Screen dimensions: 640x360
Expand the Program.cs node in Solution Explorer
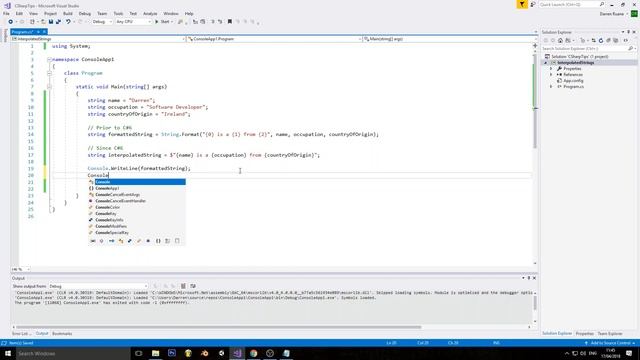pyautogui.click(x=551, y=87)
